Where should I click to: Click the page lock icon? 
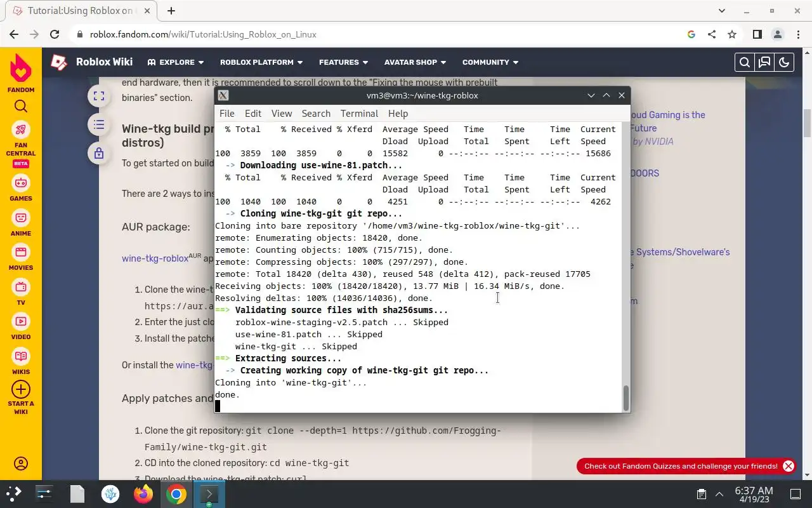98,153
